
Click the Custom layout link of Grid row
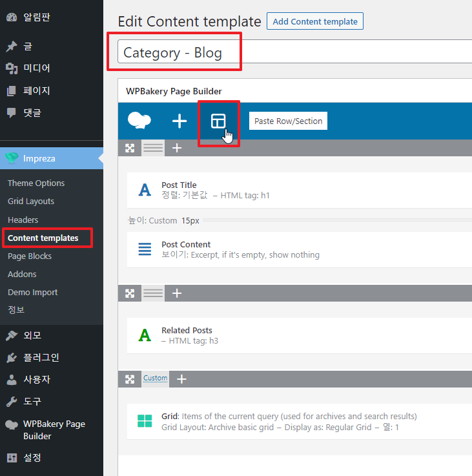point(155,378)
